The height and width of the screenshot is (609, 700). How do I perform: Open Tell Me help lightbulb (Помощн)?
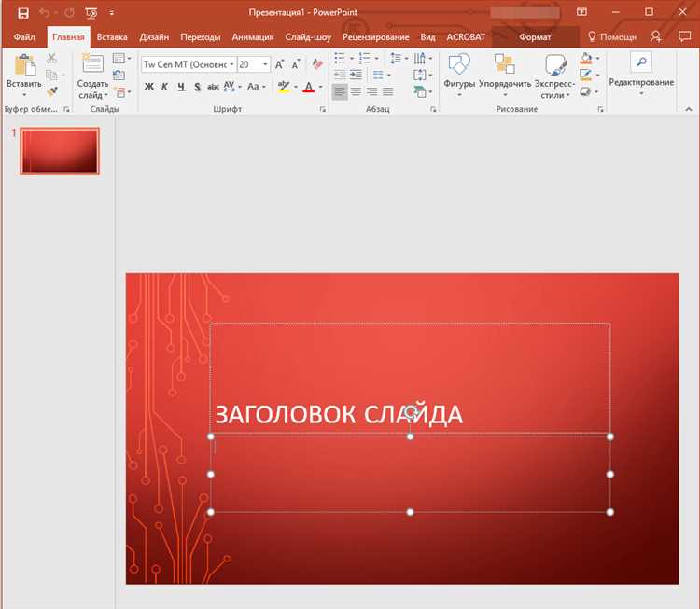pyautogui.click(x=611, y=37)
